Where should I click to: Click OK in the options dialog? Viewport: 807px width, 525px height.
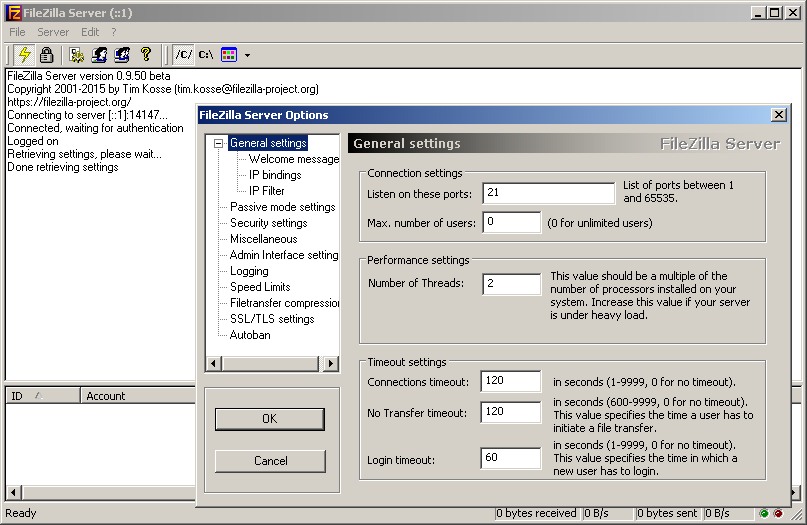270,419
